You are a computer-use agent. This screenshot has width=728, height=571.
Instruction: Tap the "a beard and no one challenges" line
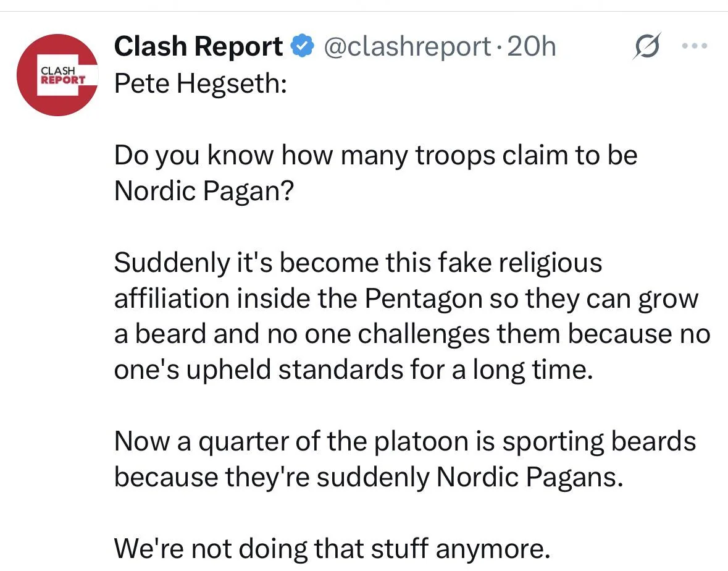pyautogui.click(x=412, y=334)
